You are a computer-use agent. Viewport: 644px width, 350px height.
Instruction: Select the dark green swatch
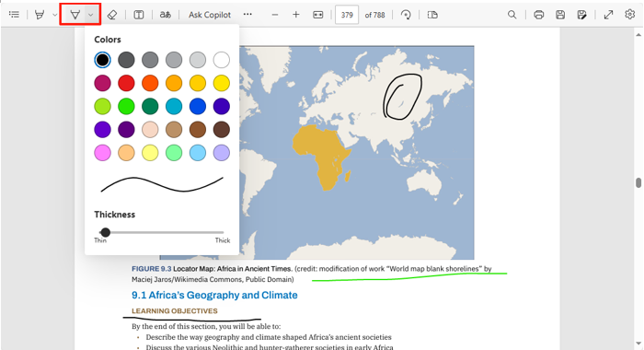coord(150,107)
